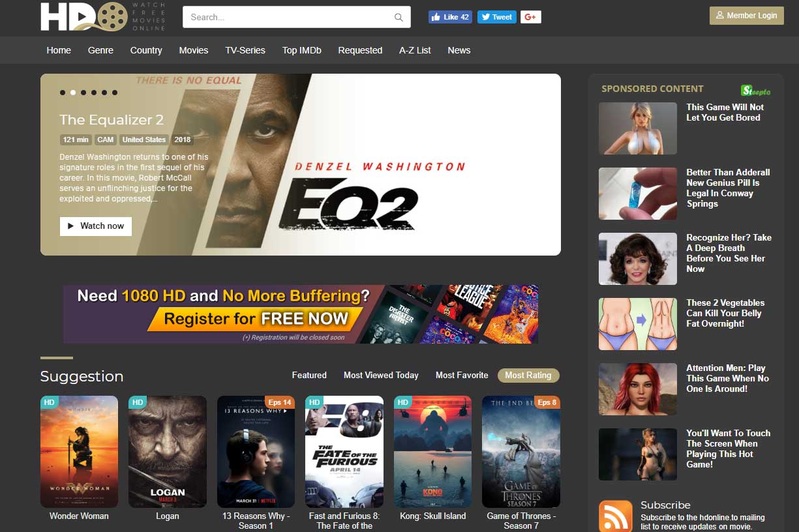Open the Fate of the Furious poster

344,452
